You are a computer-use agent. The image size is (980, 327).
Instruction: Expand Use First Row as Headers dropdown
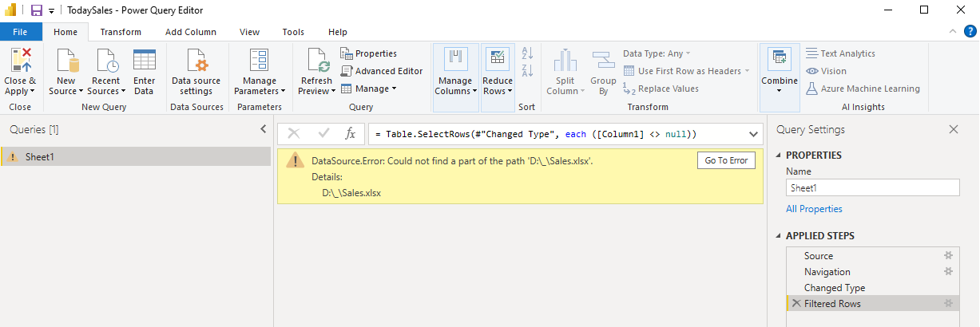[x=748, y=71]
